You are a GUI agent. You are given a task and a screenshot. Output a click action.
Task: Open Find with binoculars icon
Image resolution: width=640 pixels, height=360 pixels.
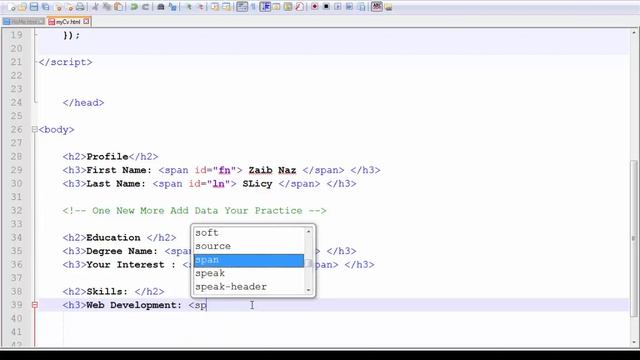click(x=161, y=7)
